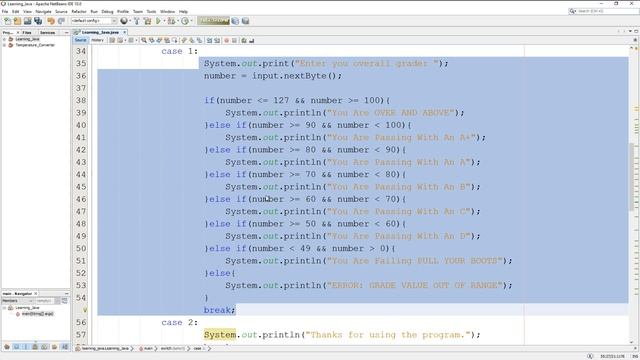Click the Save All toolbar icon

pos(38,21)
